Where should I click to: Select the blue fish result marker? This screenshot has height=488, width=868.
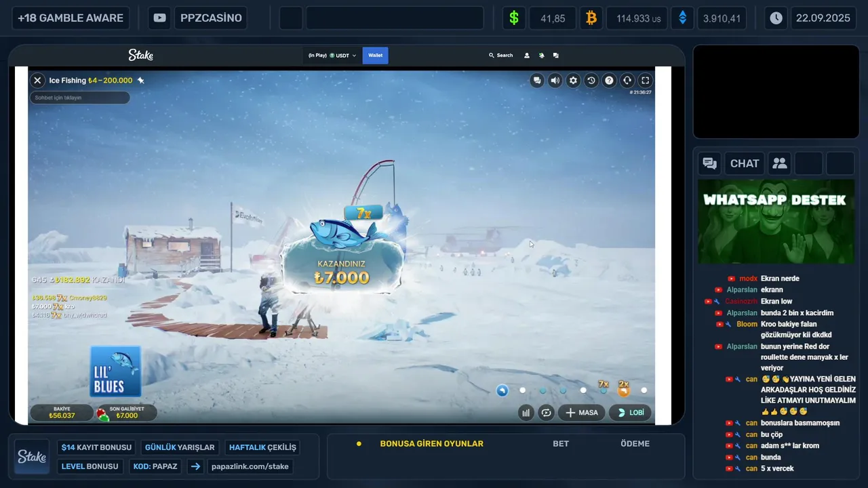point(502,390)
